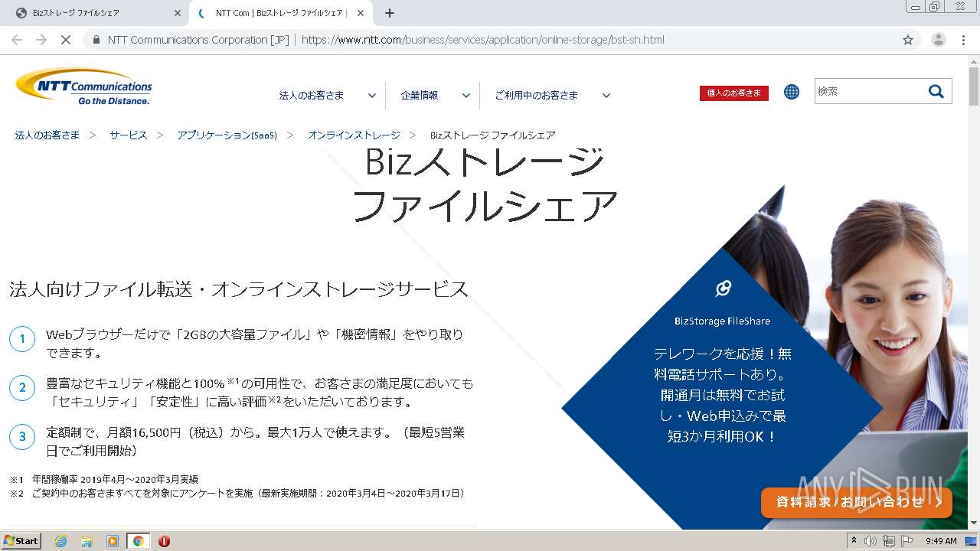Click テレワークを応援 promo text
Screen dimensions: 980x551
[722, 395]
